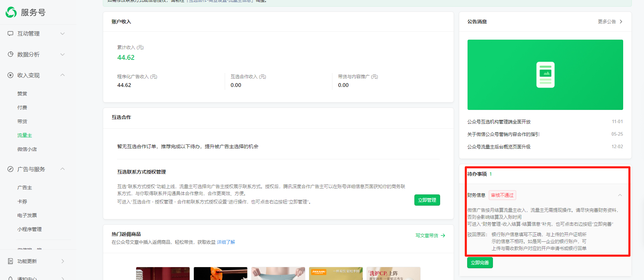This screenshot has height=280, width=644.
Task: Open the 卡券 submenu item
Action: (x=22, y=201)
